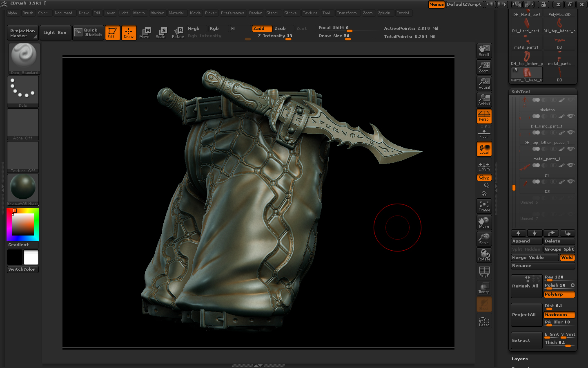Select the pants_R_base tool thumbnail
Viewport: 588px width, 368px height.
click(527, 75)
